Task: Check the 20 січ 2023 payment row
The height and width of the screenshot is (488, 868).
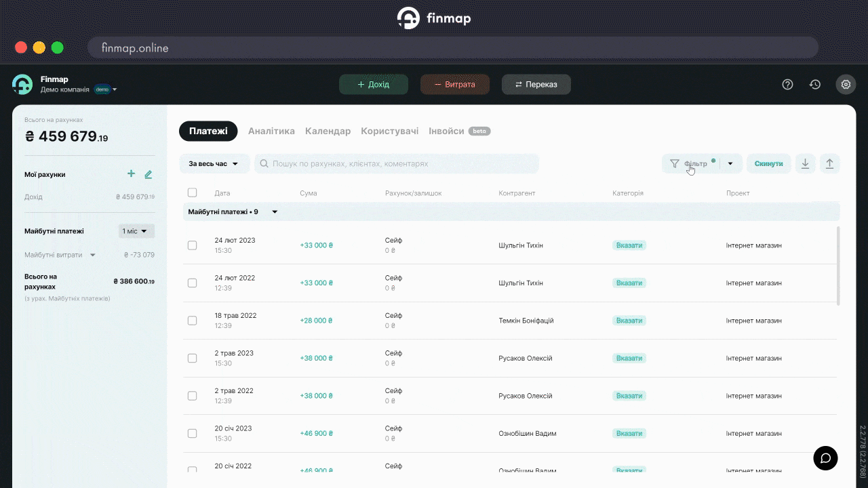Action: (192, 433)
